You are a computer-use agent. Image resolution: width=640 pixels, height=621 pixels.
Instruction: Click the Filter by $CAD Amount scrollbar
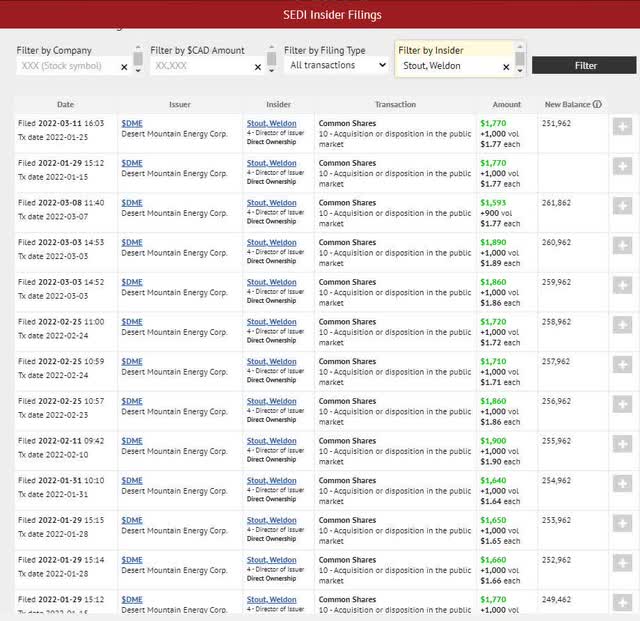(271, 59)
